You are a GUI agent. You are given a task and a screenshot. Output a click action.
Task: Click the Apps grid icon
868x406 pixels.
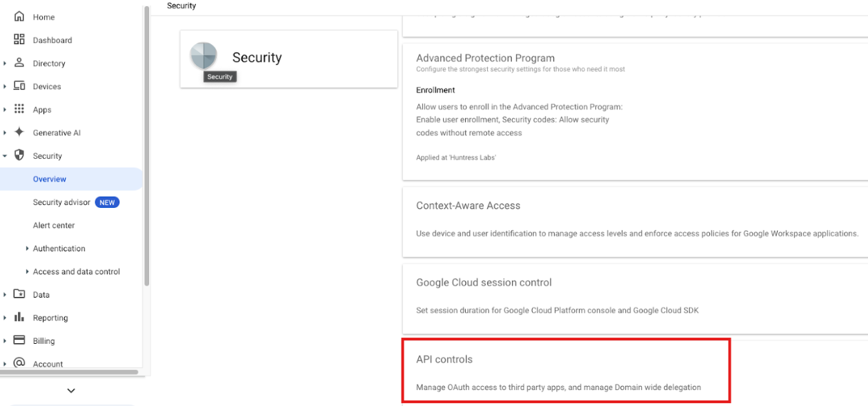(19, 109)
